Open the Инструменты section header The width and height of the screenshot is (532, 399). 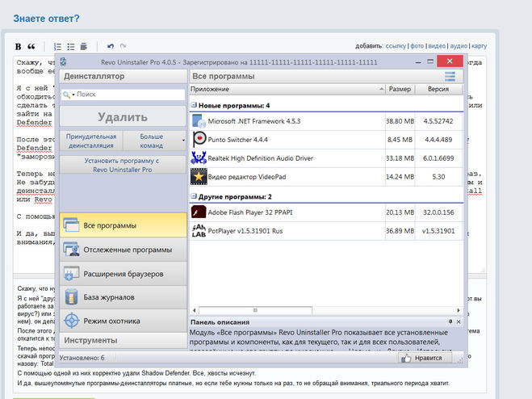click(124, 340)
